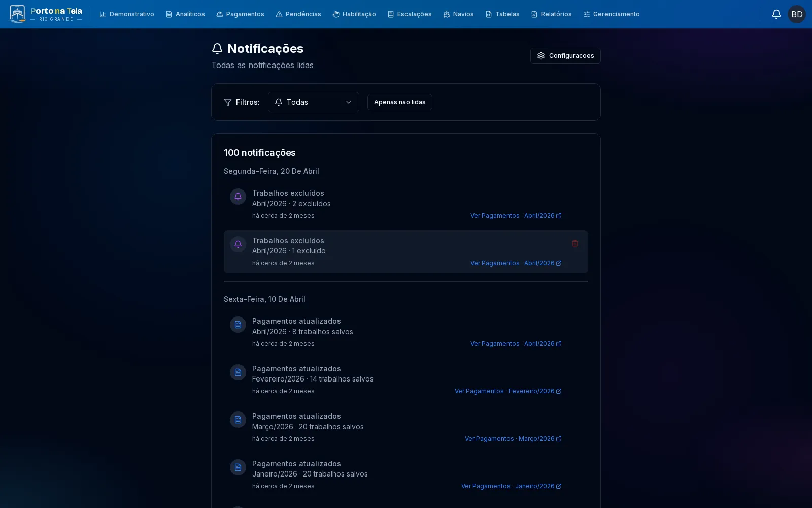Click 'Todas as notificações lidas' subtitle

[262, 65]
